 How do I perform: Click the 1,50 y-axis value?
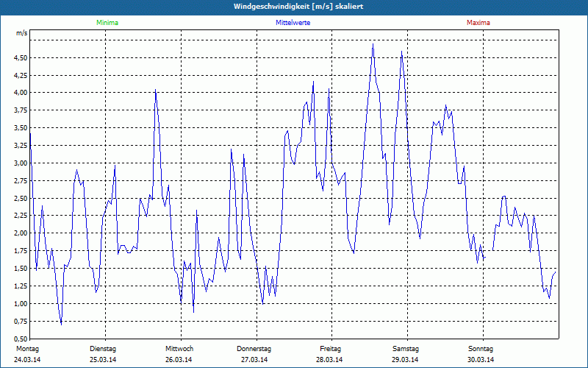click(x=21, y=269)
